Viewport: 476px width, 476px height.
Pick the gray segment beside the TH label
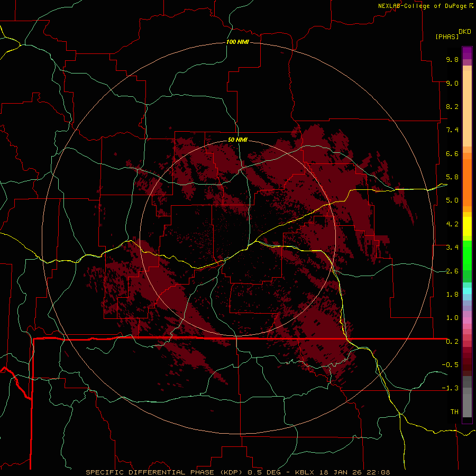point(467,407)
